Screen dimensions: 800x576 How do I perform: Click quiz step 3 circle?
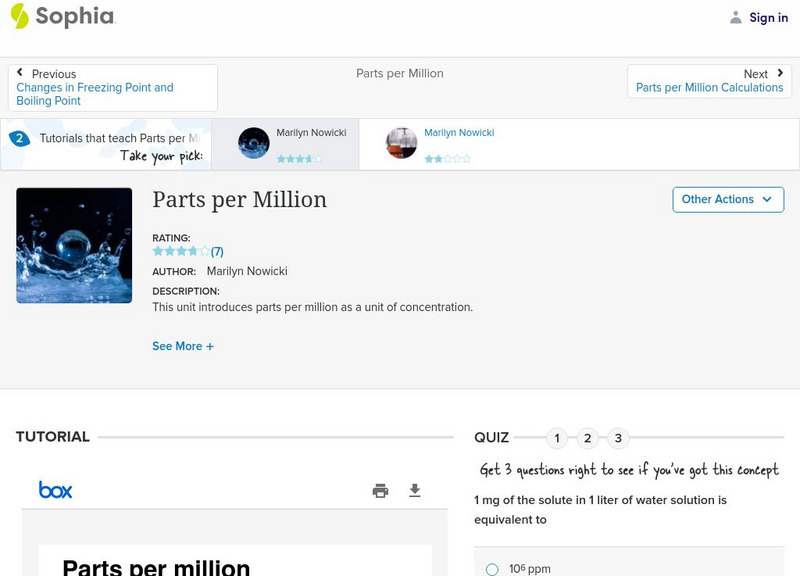(618, 437)
